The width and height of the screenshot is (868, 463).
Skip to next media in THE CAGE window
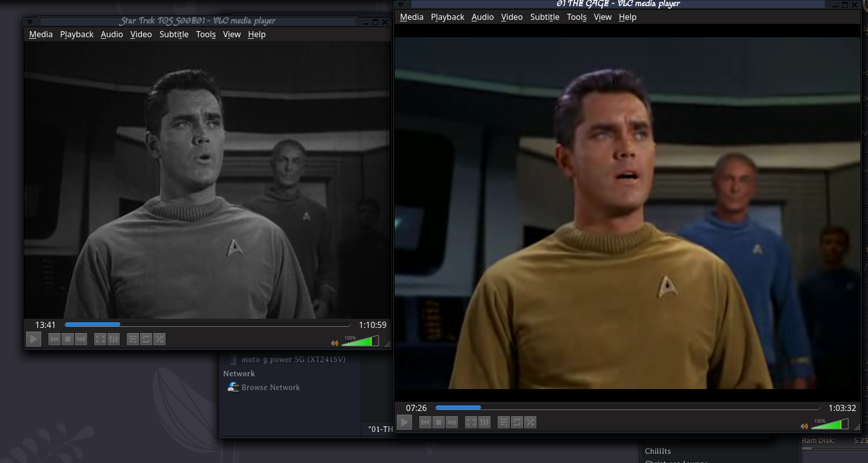(452, 422)
